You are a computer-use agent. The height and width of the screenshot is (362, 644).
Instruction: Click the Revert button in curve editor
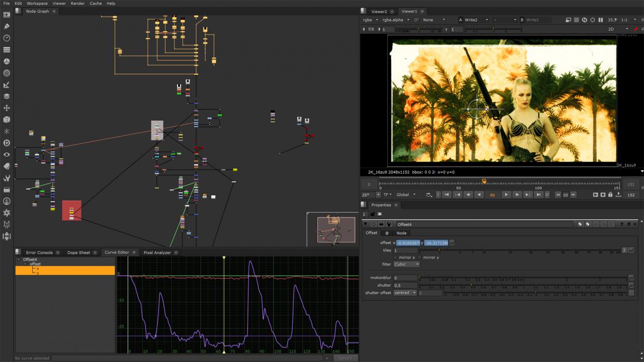click(x=345, y=358)
